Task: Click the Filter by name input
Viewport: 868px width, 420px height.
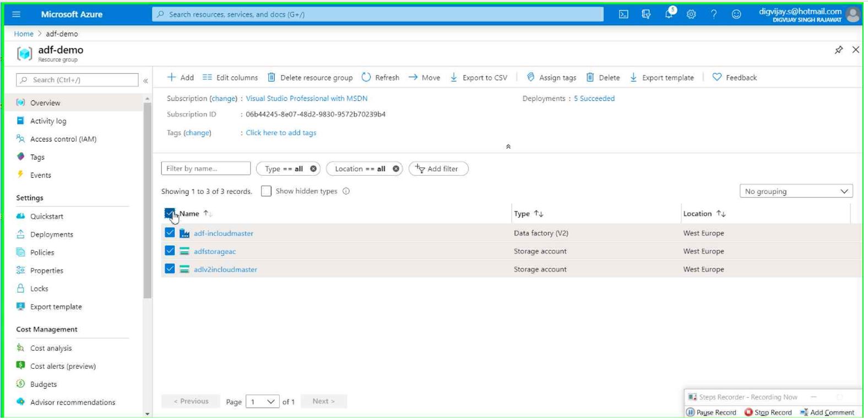Action: click(206, 169)
